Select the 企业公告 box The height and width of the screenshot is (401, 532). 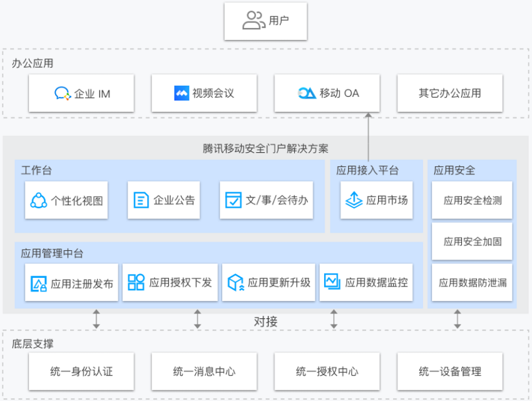[x=164, y=200]
